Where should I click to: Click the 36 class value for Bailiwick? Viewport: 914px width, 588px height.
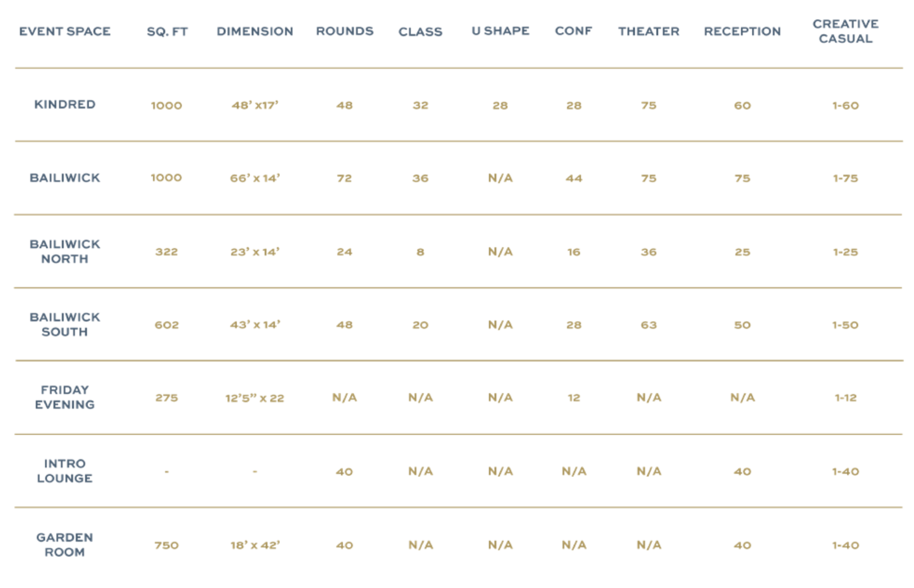coord(420,179)
